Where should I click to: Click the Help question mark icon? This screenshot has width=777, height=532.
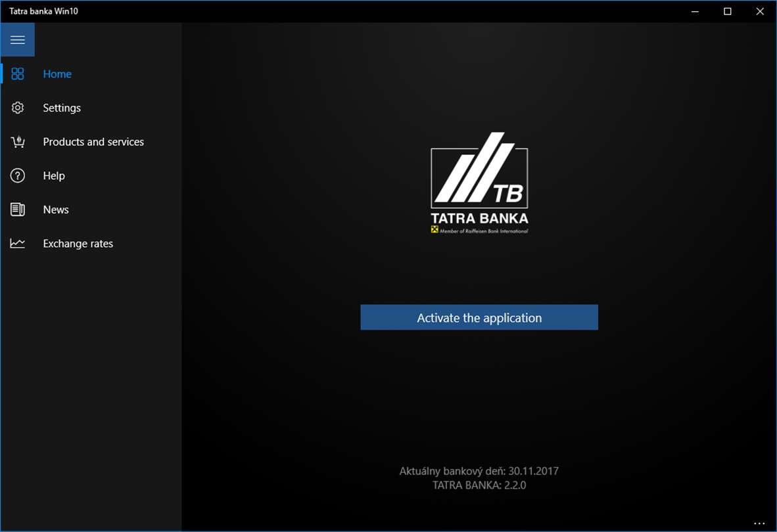point(17,175)
